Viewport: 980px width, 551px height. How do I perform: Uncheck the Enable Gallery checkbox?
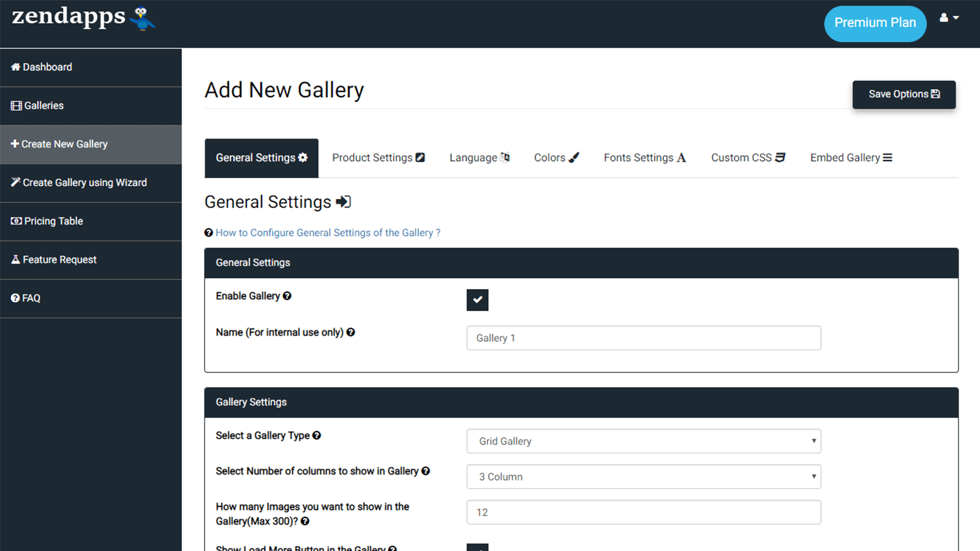pos(478,300)
